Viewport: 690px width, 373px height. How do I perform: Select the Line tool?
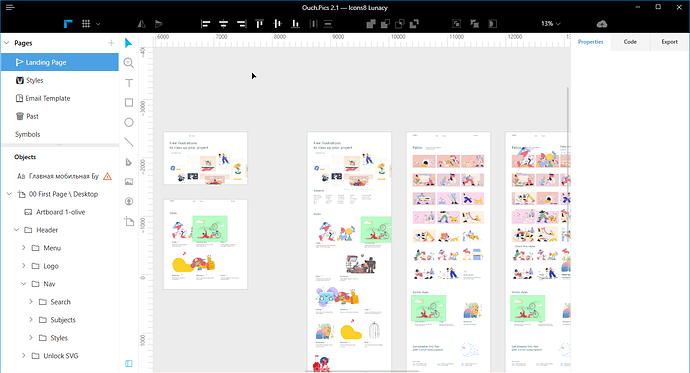(128, 142)
